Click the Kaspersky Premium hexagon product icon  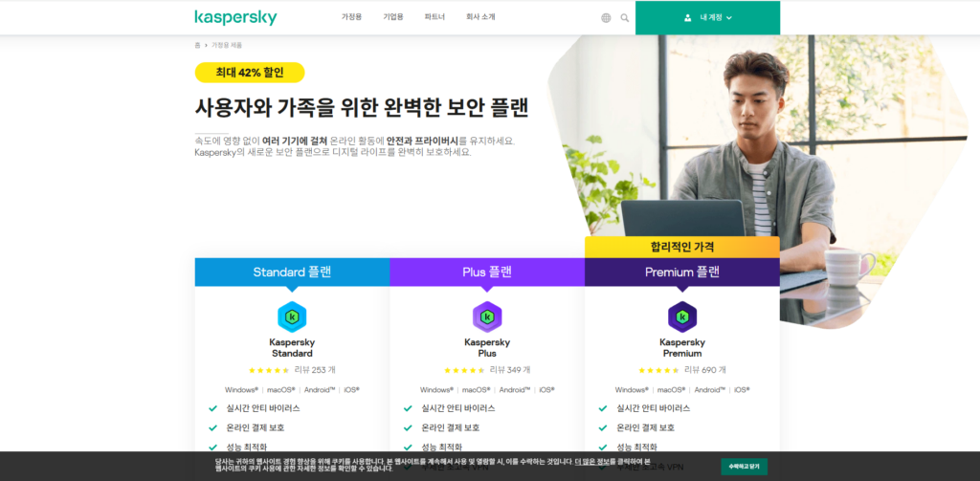681,317
